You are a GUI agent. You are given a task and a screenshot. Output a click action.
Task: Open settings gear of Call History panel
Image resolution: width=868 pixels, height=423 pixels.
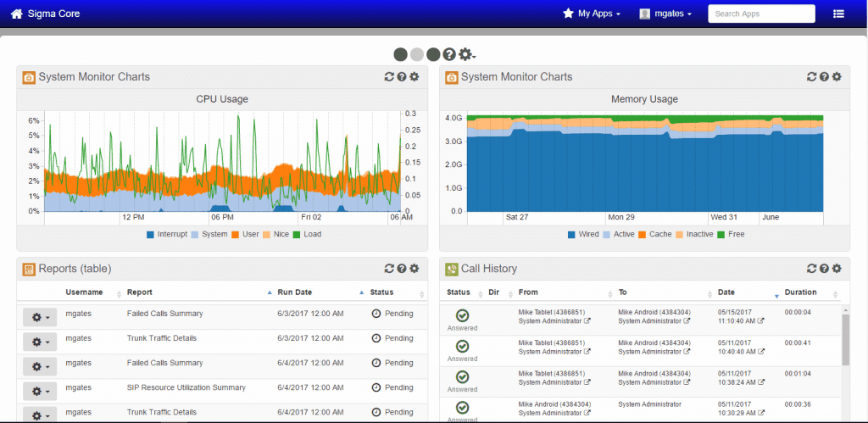coord(837,269)
